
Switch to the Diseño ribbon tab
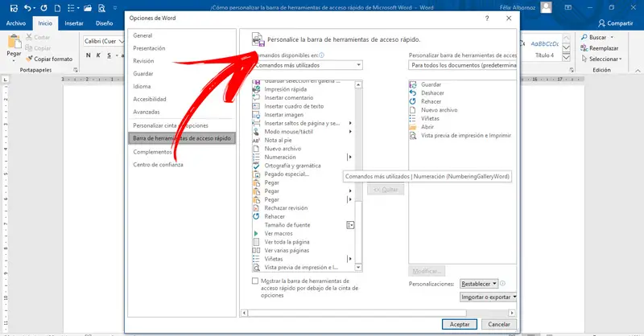pyautogui.click(x=105, y=23)
